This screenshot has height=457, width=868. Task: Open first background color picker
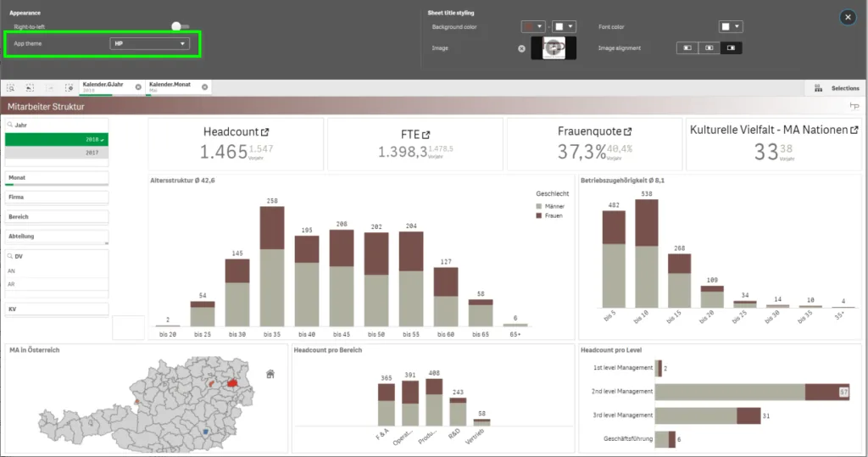point(532,26)
